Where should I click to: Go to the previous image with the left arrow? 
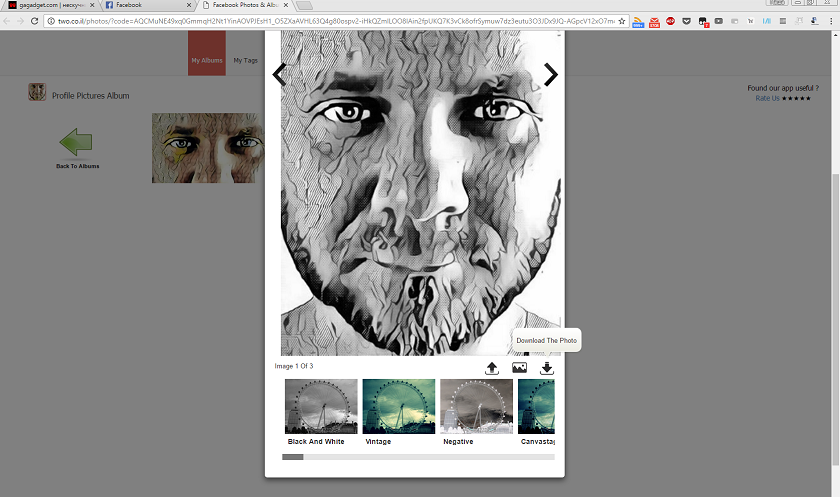[279, 74]
